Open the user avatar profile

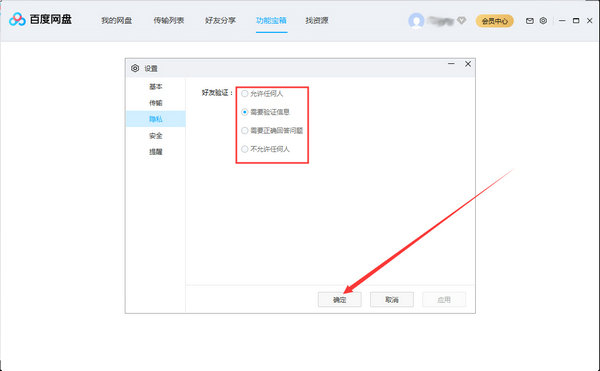416,21
